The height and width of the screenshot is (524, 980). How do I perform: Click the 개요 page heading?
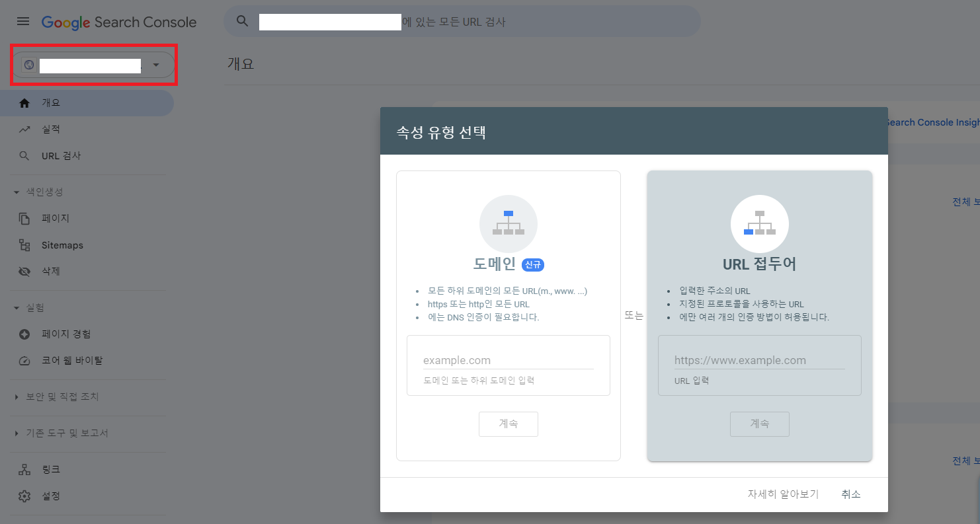(241, 64)
